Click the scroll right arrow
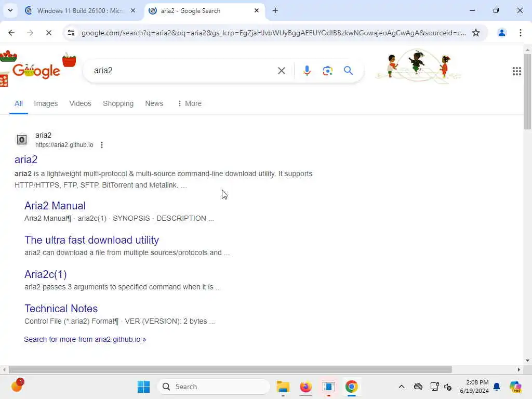 click(519, 369)
